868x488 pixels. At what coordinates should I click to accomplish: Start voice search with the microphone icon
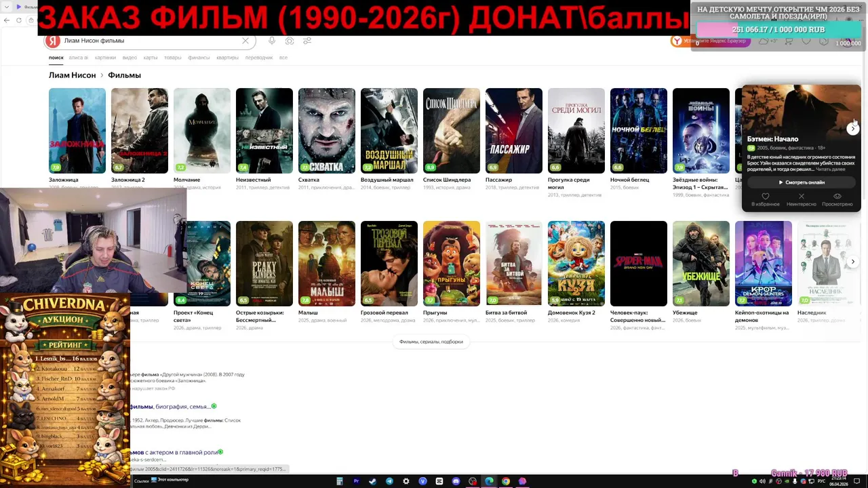coord(272,41)
